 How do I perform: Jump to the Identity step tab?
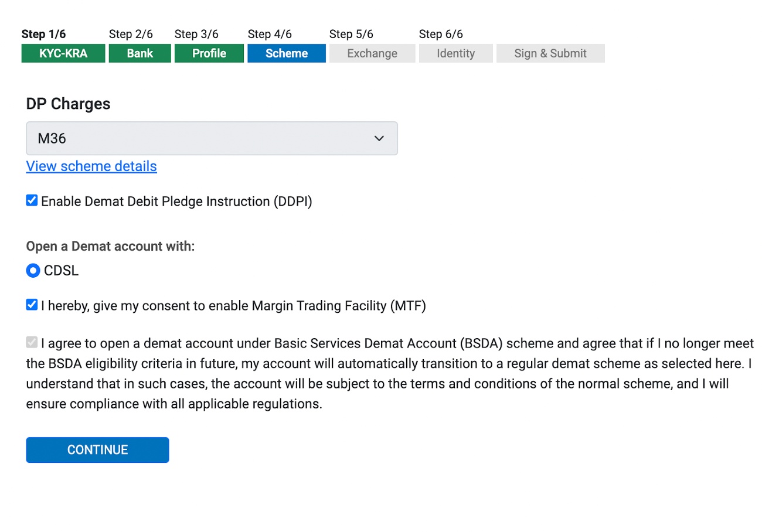click(x=455, y=53)
